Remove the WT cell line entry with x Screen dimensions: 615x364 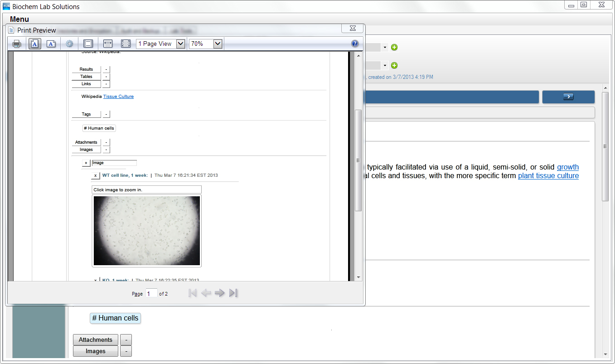(95, 175)
